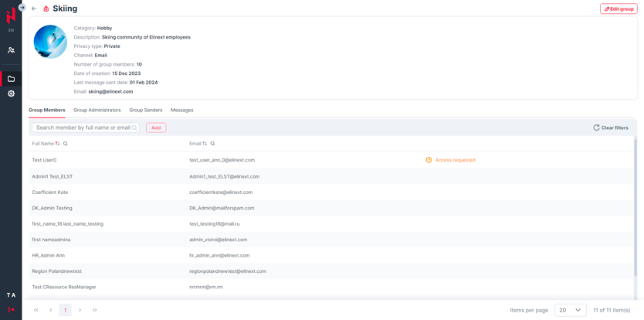This screenshot has width=644, height=320.
Task: Open the items per page dropdown
Action: pos(570,310)
